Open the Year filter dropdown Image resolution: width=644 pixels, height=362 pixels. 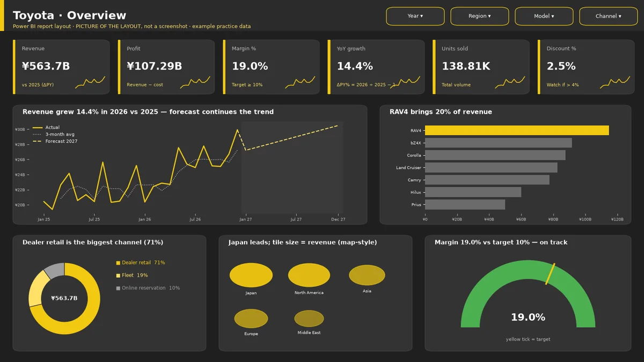click(415, 16)
